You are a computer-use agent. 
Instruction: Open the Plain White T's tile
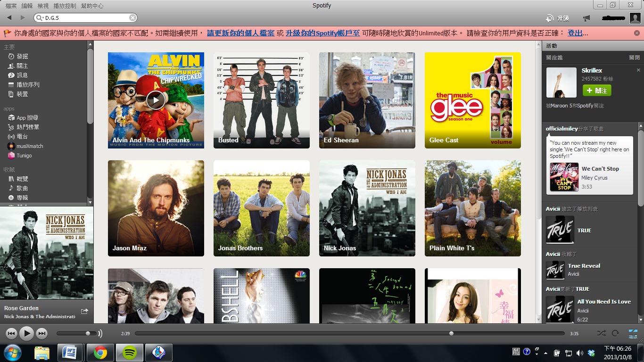click(x=473, y=208)
